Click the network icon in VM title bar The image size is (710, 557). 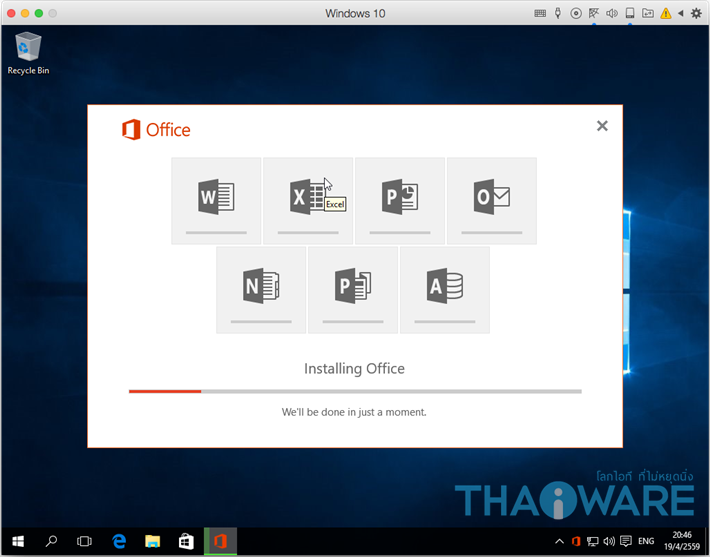(x=594, y=13)
